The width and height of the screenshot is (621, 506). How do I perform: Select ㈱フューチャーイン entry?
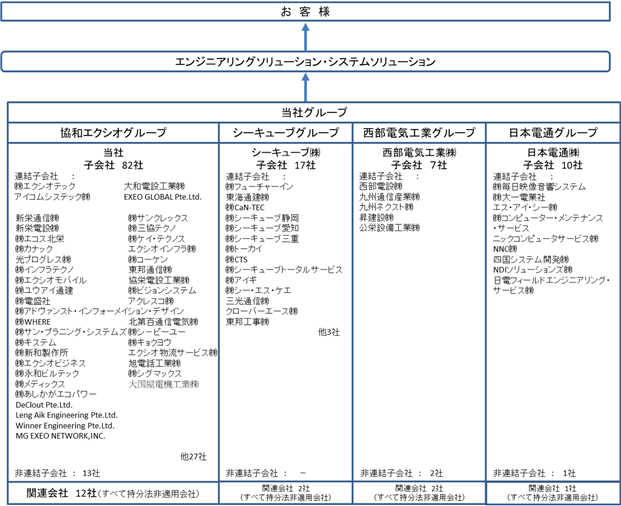[x=259, y=186]
